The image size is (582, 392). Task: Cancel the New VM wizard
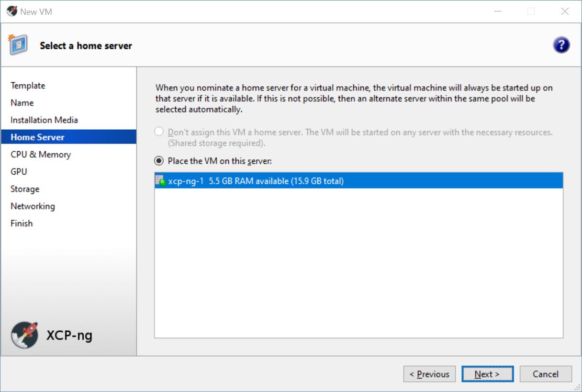[546, 374]
